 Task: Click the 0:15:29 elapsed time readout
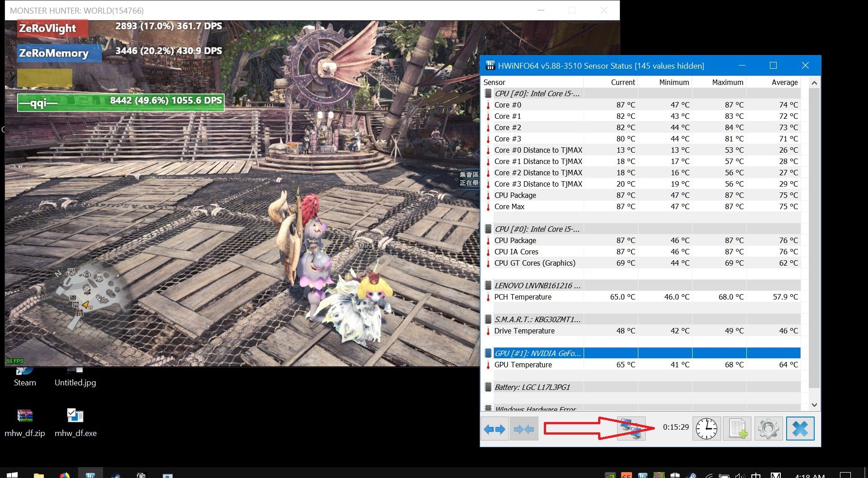(676, 427)
